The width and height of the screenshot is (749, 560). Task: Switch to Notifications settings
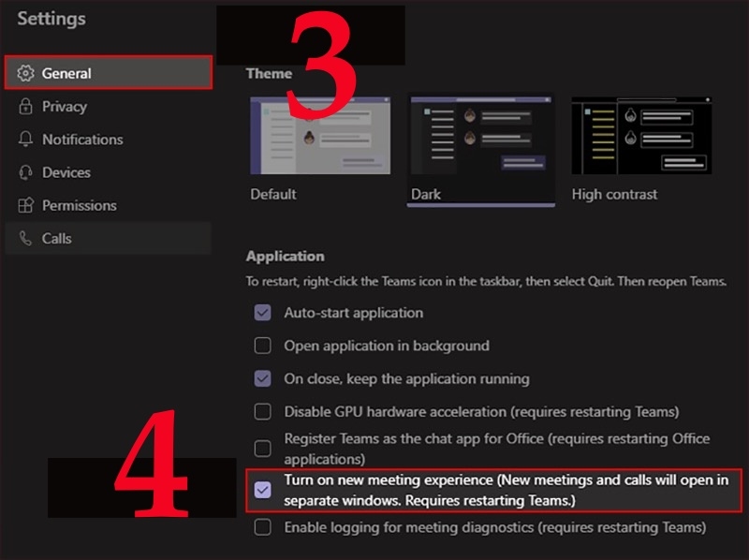click(109, 139)
